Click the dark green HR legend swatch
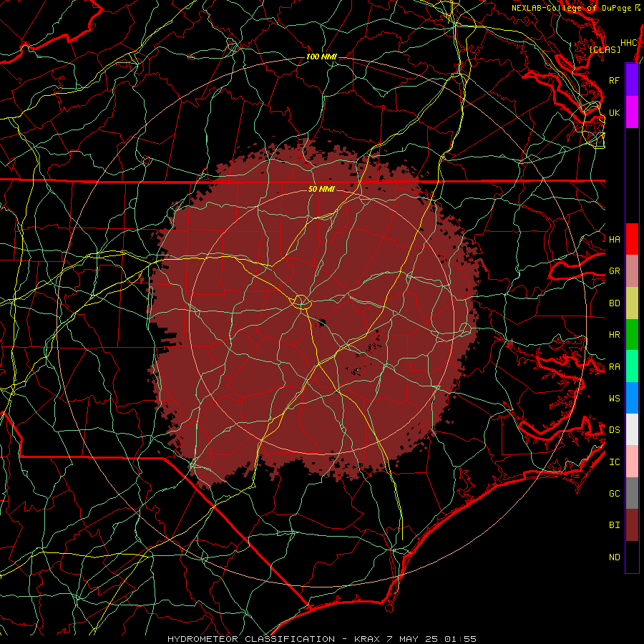The height and width of the screenshot is (644, 644). coord(632,335)
